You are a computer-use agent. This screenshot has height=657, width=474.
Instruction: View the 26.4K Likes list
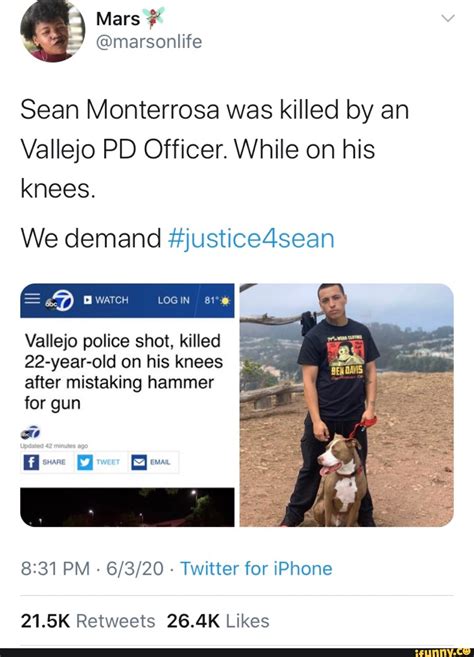pyautogui.click(x=218, y=621)
